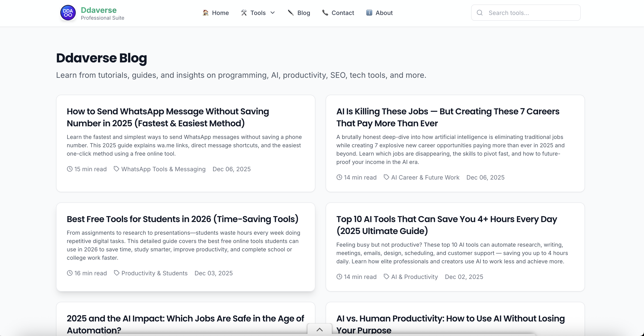Open the About page from navigation
Image resolution: width=644 pixels, height=336 pixels.
(384, 13)
